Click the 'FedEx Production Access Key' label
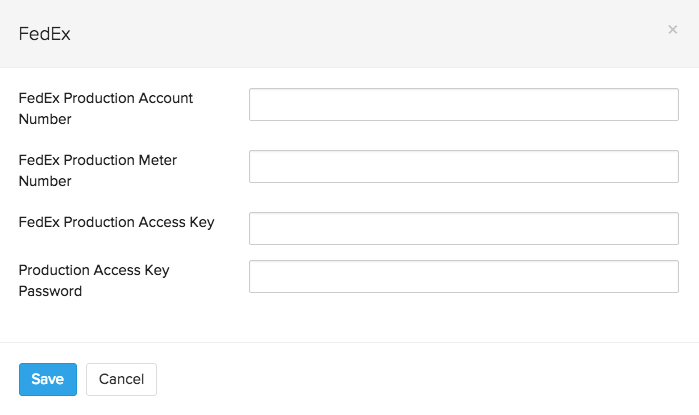699x415 pixels. pos(116,222)
